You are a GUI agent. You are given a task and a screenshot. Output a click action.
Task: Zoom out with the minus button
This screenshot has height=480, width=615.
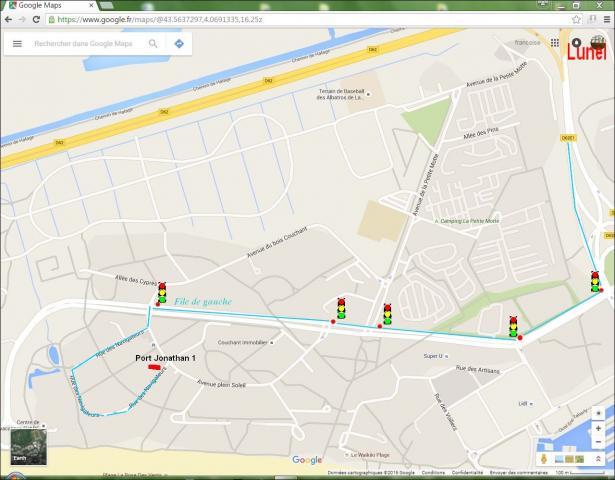(x=598, y=442)
